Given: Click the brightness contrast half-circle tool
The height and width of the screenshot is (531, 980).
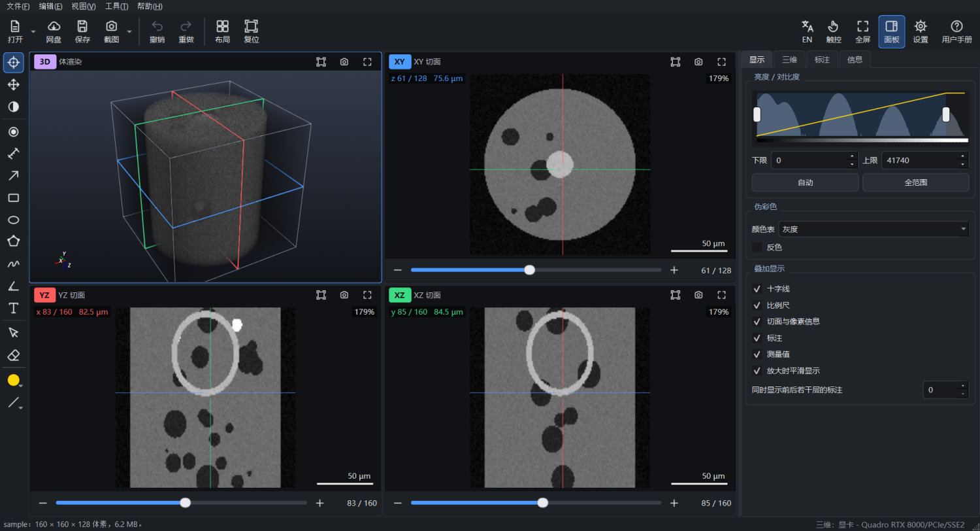Looking at the screenshot, I should pyautogui.click(x=13, y=107).
